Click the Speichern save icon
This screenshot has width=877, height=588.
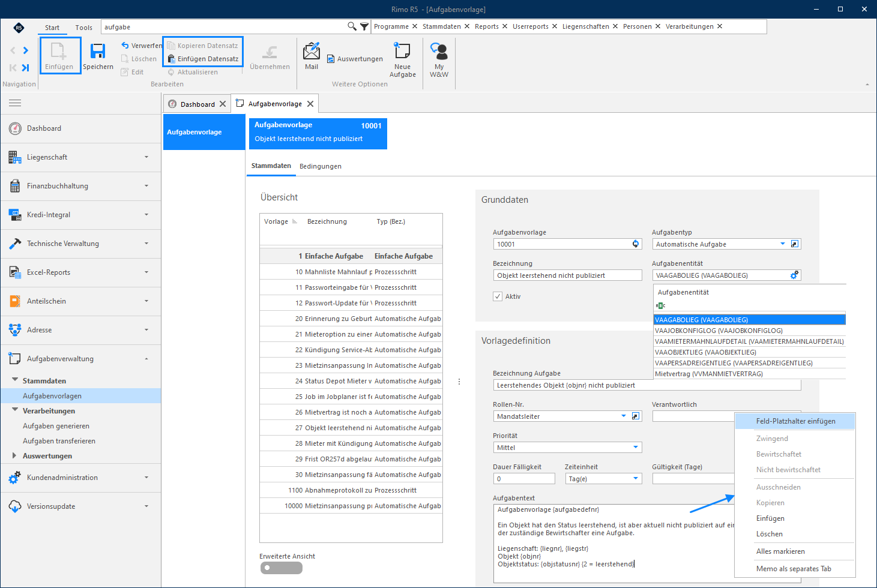coord(98,51)
